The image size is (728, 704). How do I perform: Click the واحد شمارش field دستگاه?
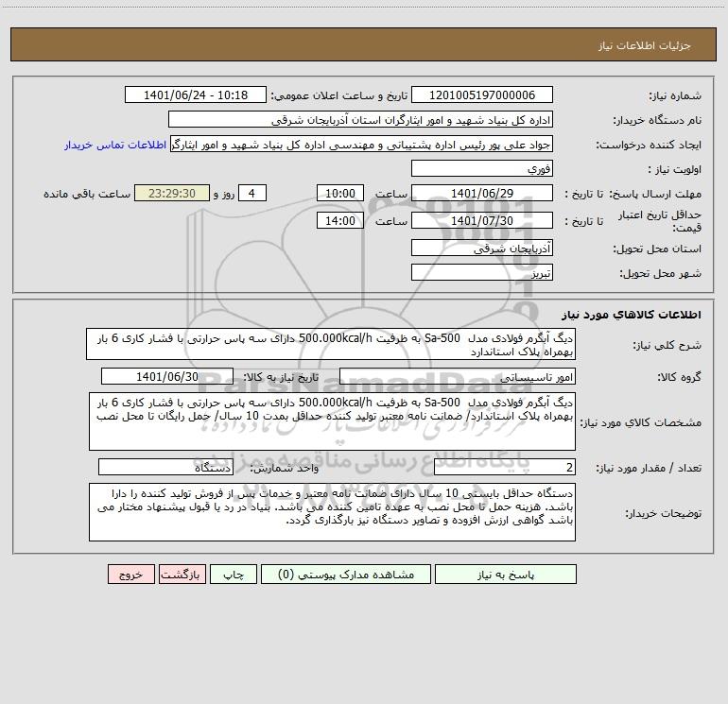click(x=165, y=468)
